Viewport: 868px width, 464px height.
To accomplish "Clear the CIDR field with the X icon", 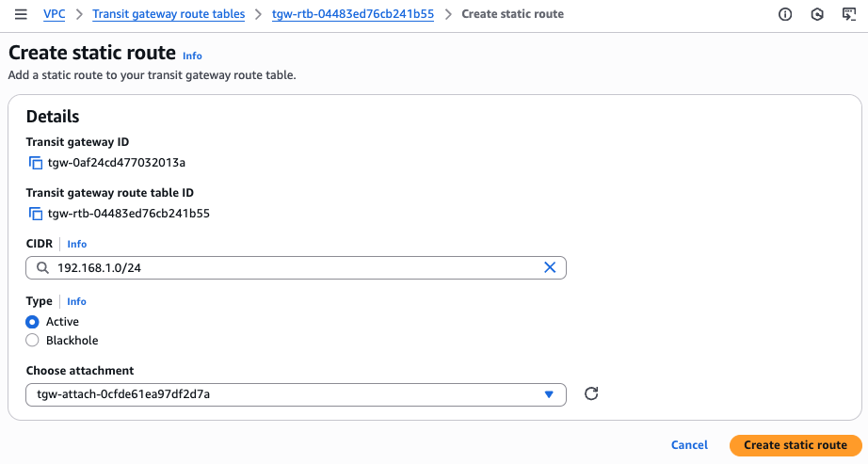I will (550, 268).
